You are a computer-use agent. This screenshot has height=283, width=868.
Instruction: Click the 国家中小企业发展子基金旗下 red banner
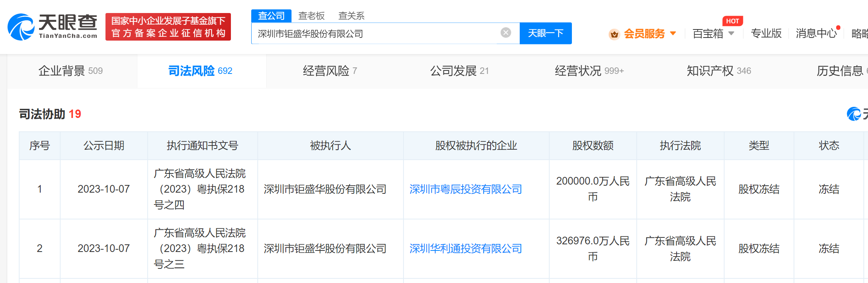(168, 27)
